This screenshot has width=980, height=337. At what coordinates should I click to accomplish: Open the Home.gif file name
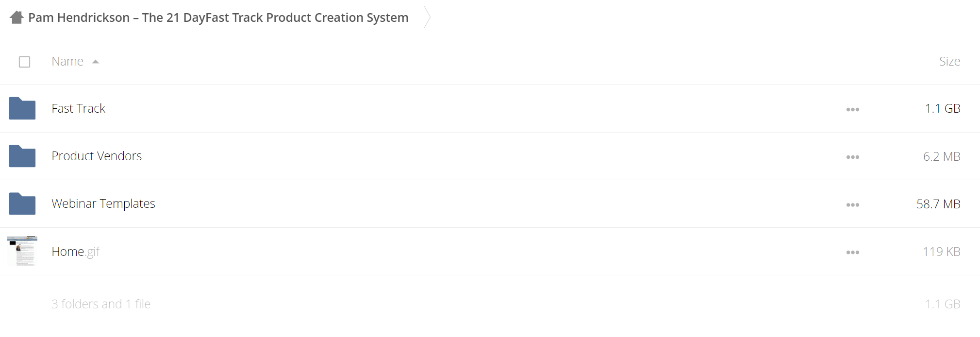(75, 252)
